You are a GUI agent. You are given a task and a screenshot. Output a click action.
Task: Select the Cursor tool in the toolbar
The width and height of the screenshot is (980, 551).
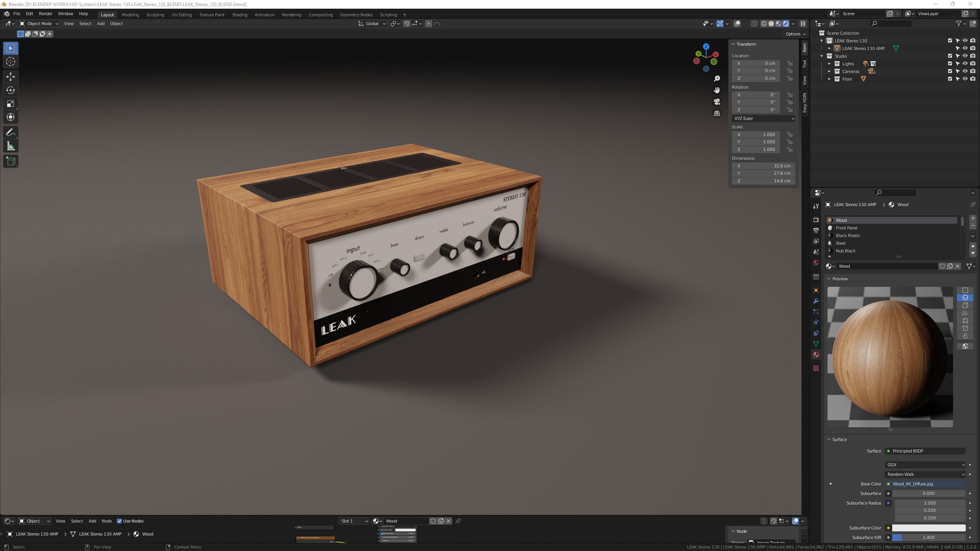(11, 62)
